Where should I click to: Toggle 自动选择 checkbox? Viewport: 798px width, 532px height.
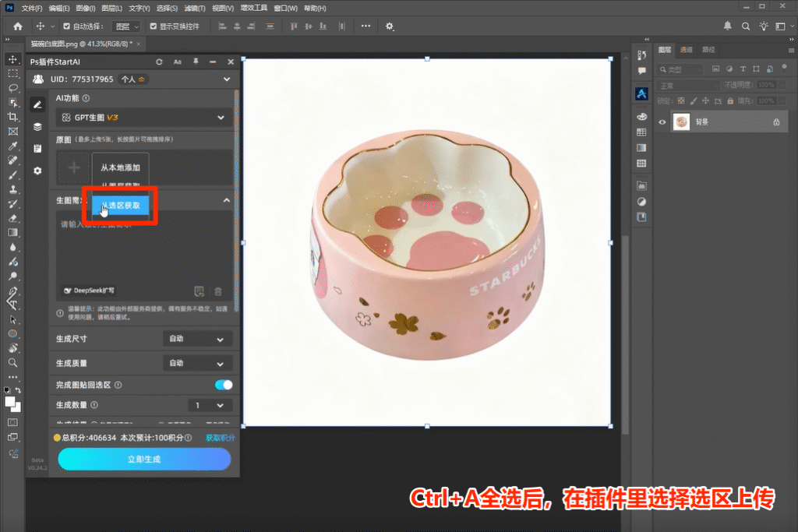coord(67,26)
